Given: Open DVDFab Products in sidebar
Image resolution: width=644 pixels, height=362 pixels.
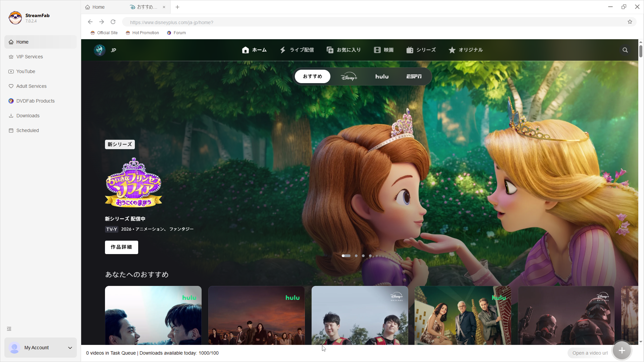Looking at the screenshot, I should (x=41, y=101).
